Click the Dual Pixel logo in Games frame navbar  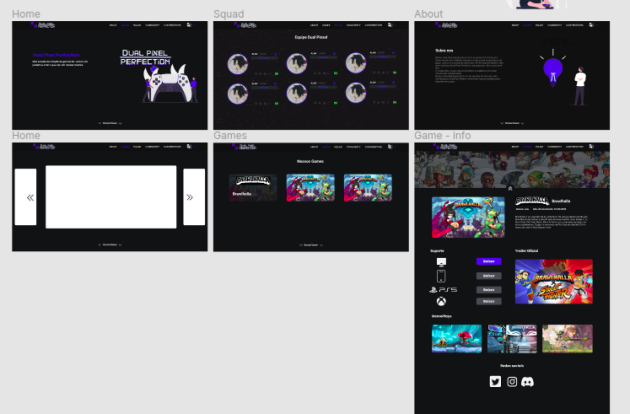click(x=244, y=147)
